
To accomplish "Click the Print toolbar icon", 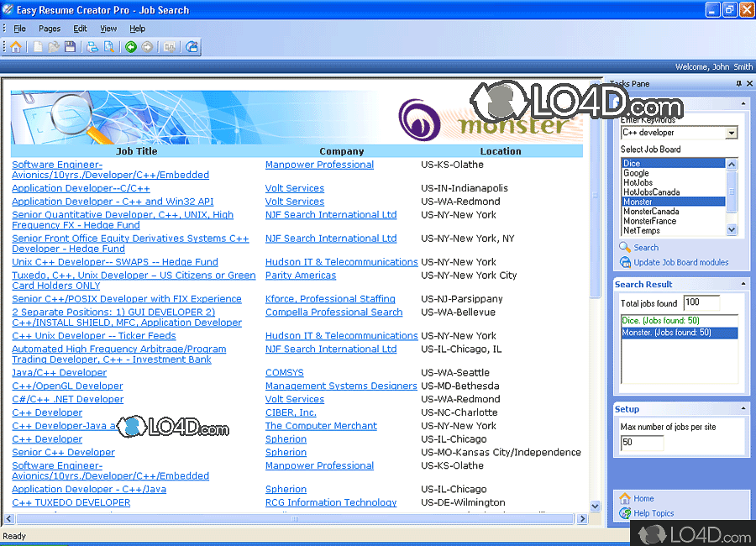I will [92, 47].
